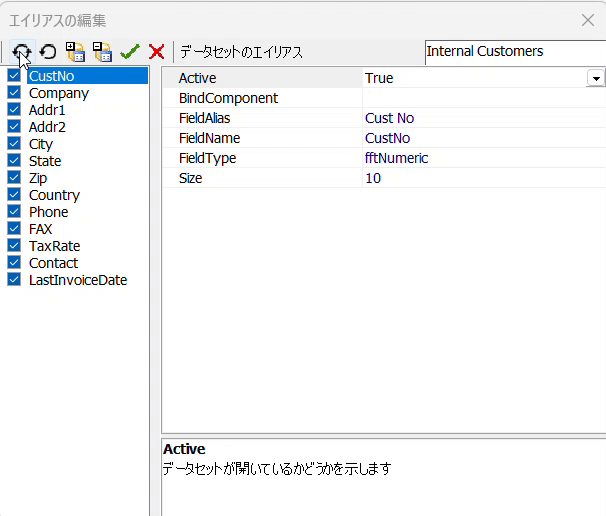This screenshot has height=516, width=606.
Task: Select the Zip field in list
Action: coord(39,178)
